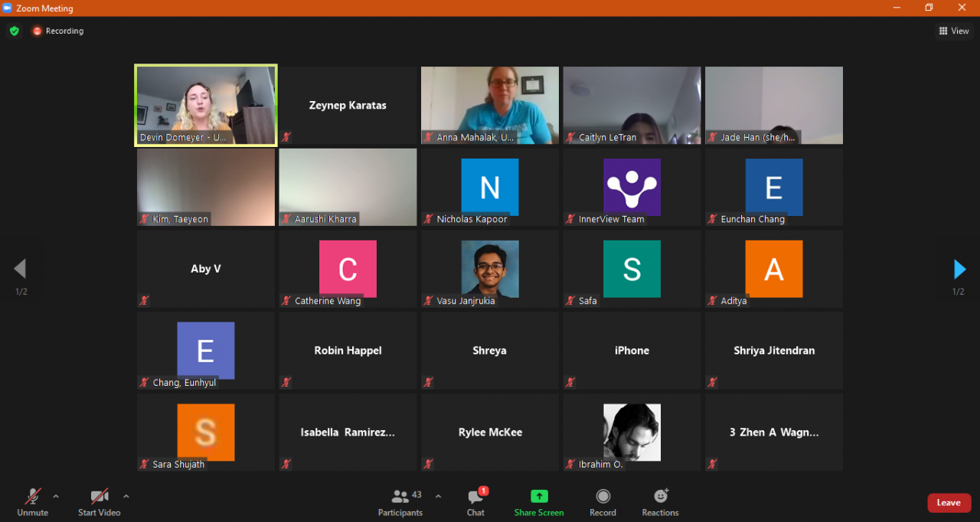
Task: Open the View layout menu
Action: [x=954, y=31]
